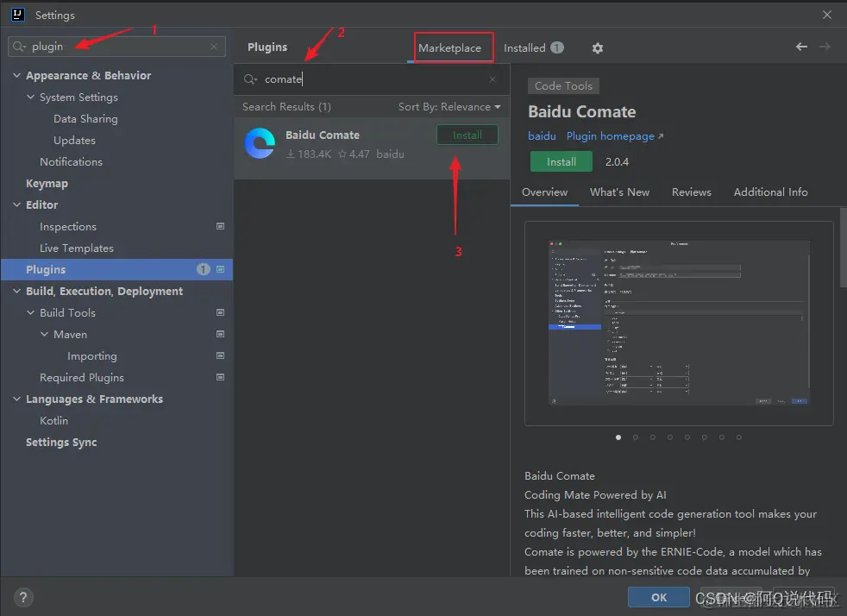Navigate forward with the right arrow
Viewport: 847px width, 616px height.
(825, 47)
